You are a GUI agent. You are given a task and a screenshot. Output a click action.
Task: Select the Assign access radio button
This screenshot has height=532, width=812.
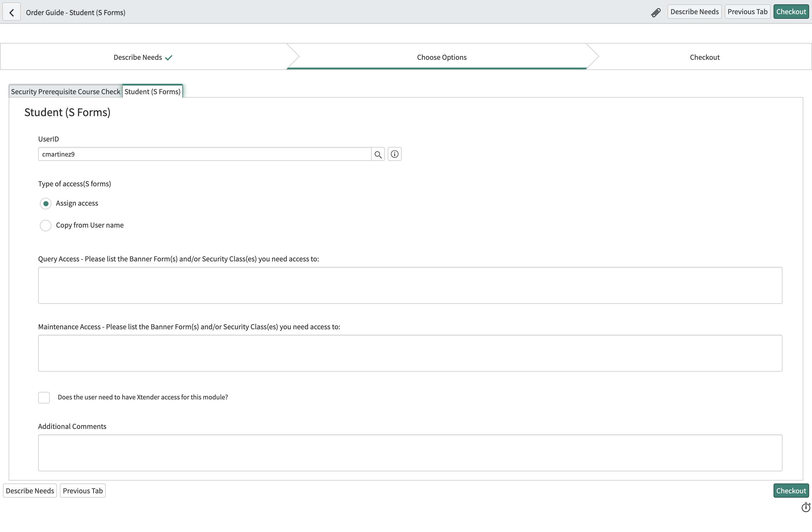point(46,203)
